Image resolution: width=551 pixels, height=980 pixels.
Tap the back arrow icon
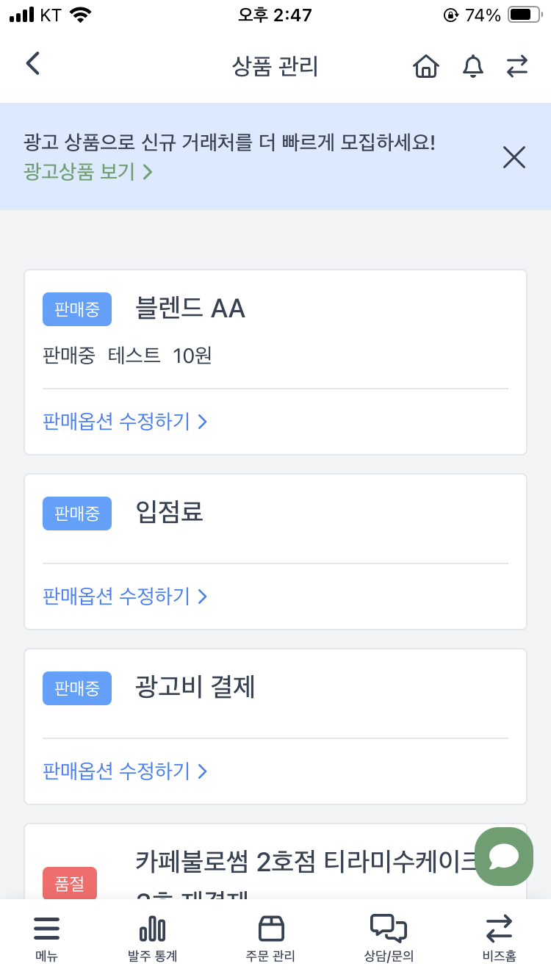tap(33, 64)
